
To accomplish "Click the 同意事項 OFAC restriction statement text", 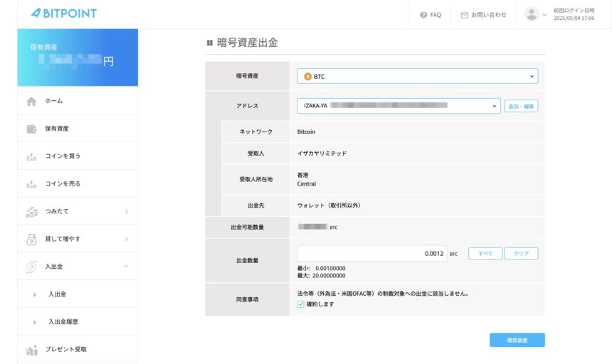I will (x=383, y=294).
